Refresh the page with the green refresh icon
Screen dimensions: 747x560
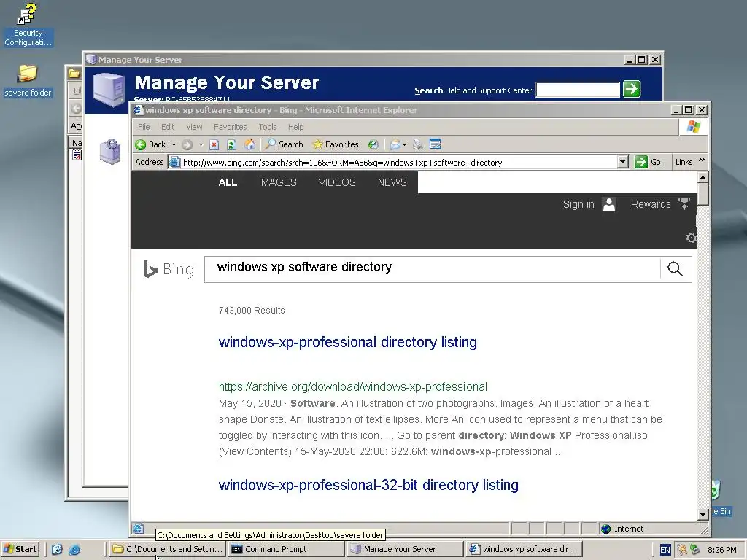[x=231, y=144]
